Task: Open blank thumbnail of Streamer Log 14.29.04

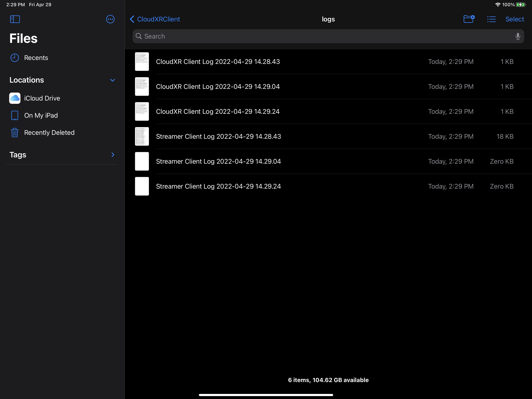Action: (x=142, y=161)
